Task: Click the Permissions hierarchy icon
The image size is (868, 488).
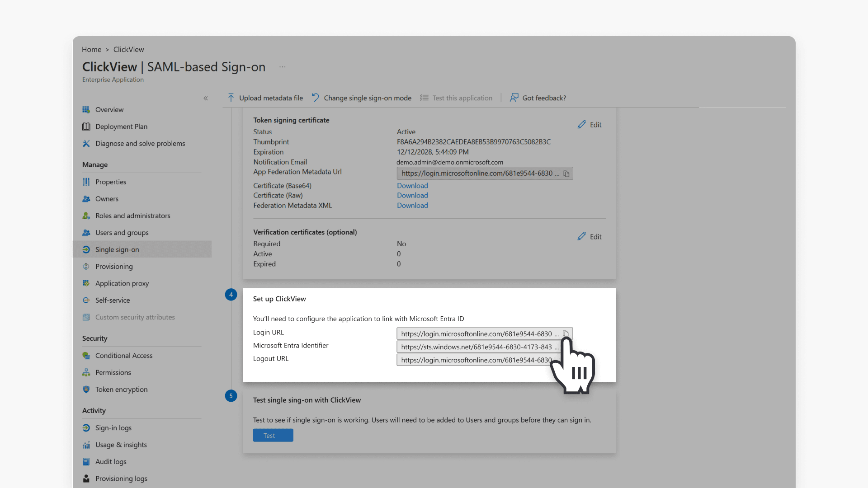Action: [x=86, y=372]
